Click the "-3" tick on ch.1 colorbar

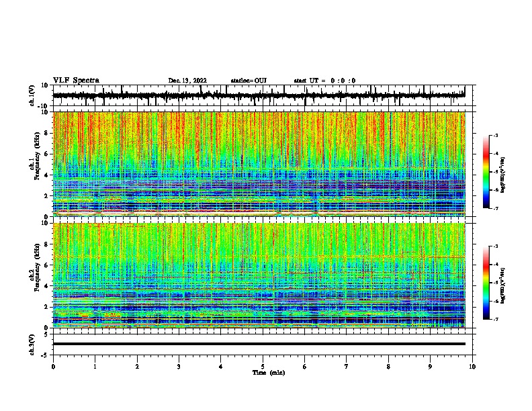point(495,135)
